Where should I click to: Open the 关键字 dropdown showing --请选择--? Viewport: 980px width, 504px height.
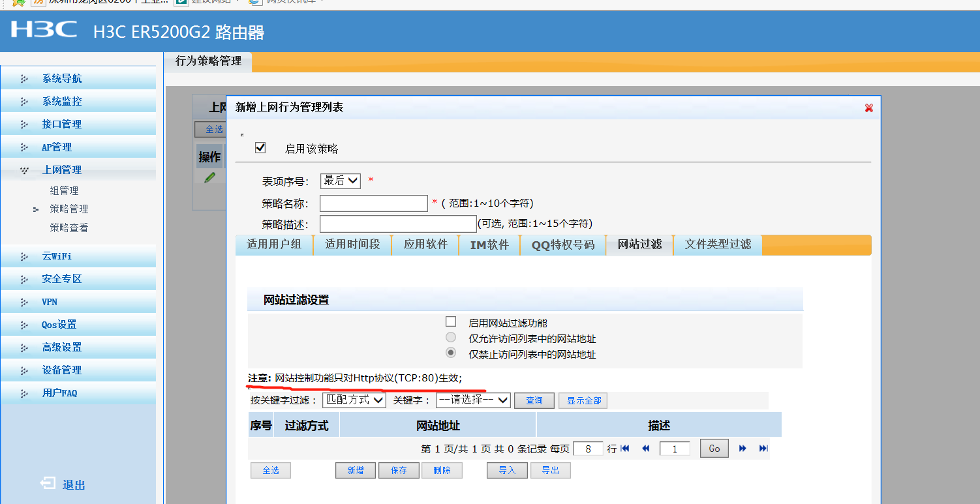pyautogui.click(x=473, y=400)
